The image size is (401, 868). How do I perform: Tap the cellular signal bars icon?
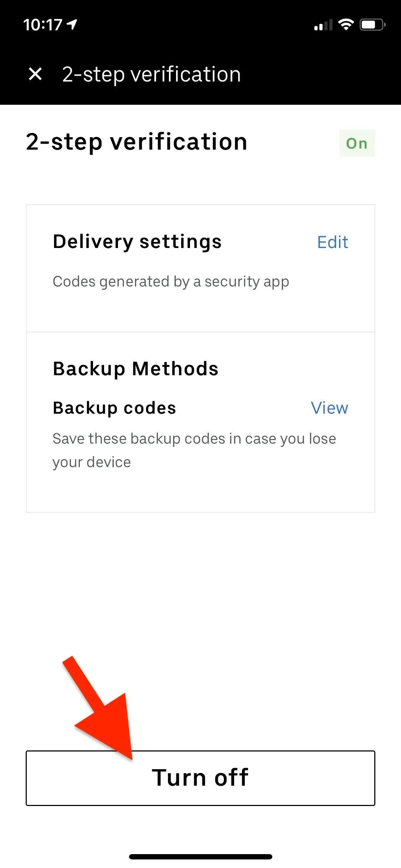(323, 25)
